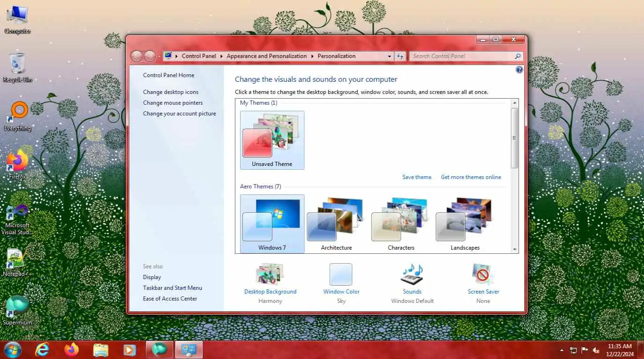Open Windows Explorer folder on taskbar
Screen dimensions: 644x359
[101, 350]
